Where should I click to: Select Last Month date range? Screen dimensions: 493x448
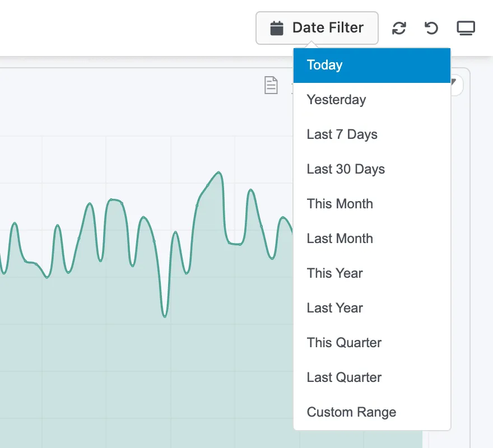click(x=372, y=239)
